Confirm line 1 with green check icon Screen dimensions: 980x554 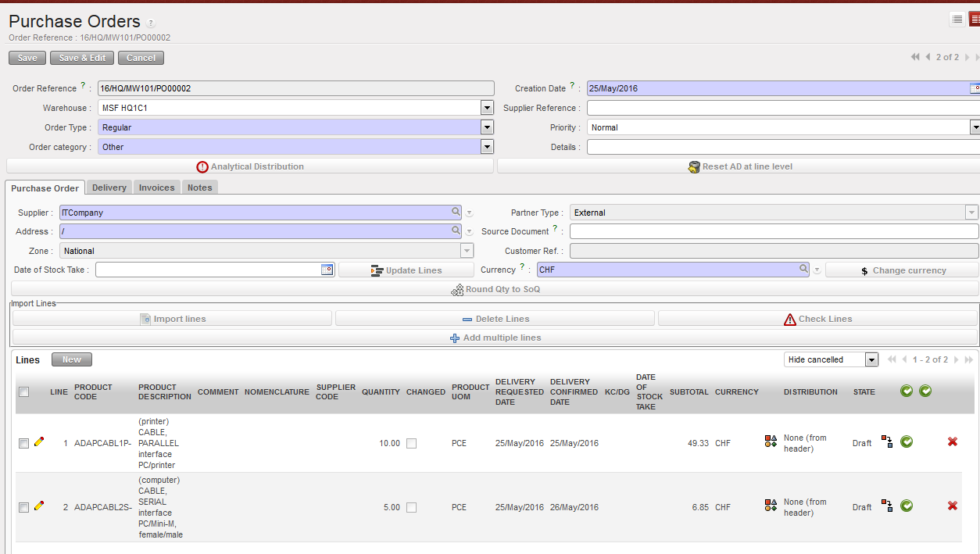(907, 442)
